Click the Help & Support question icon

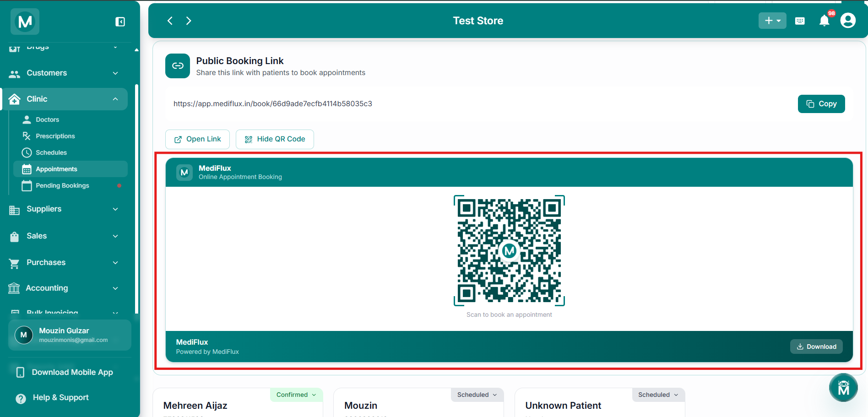coord(21,398)
